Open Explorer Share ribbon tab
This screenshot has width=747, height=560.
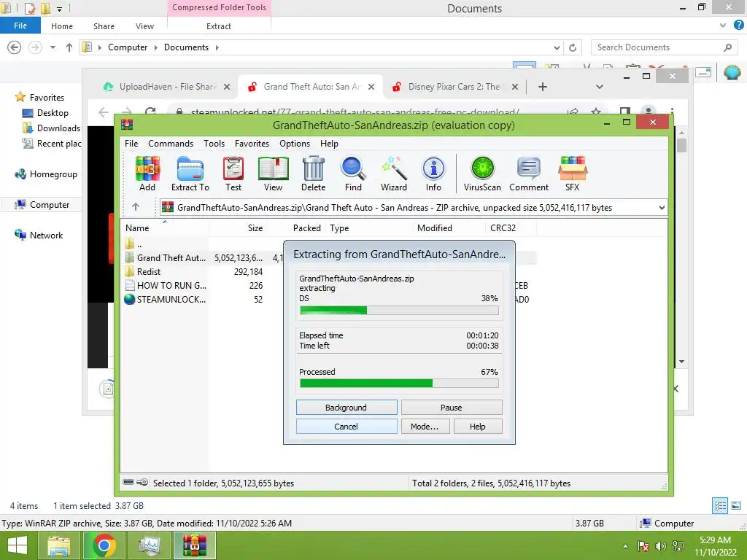click(x=104, y=26)
